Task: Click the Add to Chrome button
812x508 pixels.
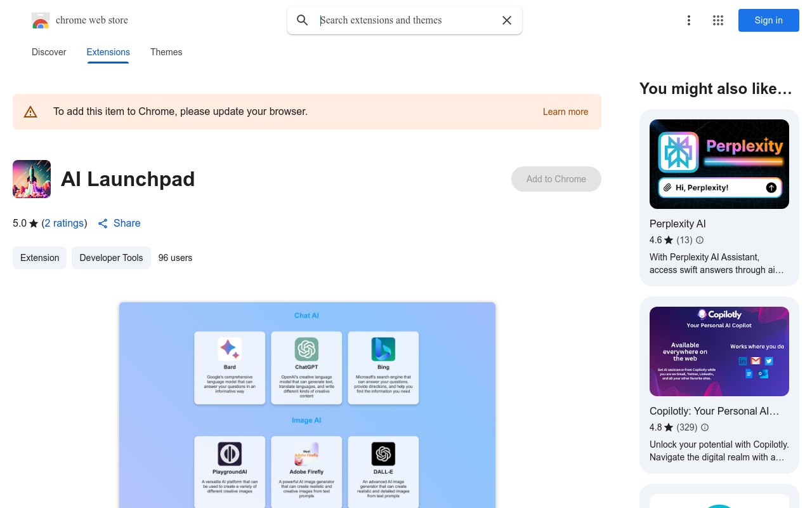Action: click(x=556, y=179)
